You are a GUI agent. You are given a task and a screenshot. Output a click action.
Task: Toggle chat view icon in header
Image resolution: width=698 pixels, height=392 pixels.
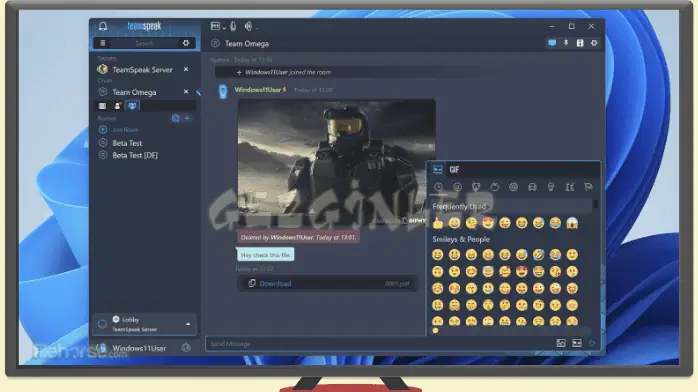click(552, 43)
